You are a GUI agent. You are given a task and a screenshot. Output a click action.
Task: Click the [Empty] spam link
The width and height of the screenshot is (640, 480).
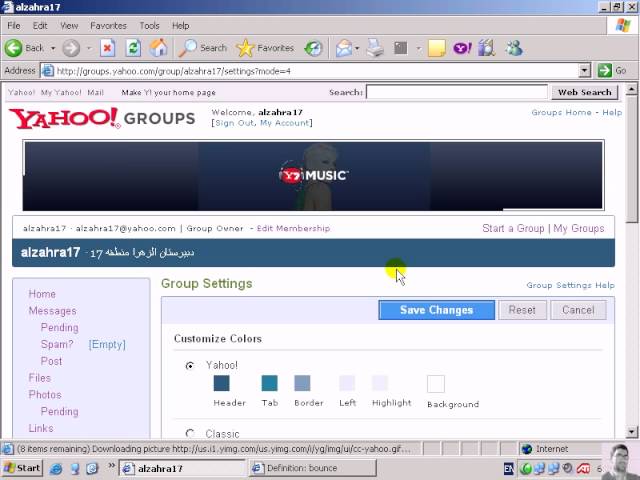(x=107, y=344)
